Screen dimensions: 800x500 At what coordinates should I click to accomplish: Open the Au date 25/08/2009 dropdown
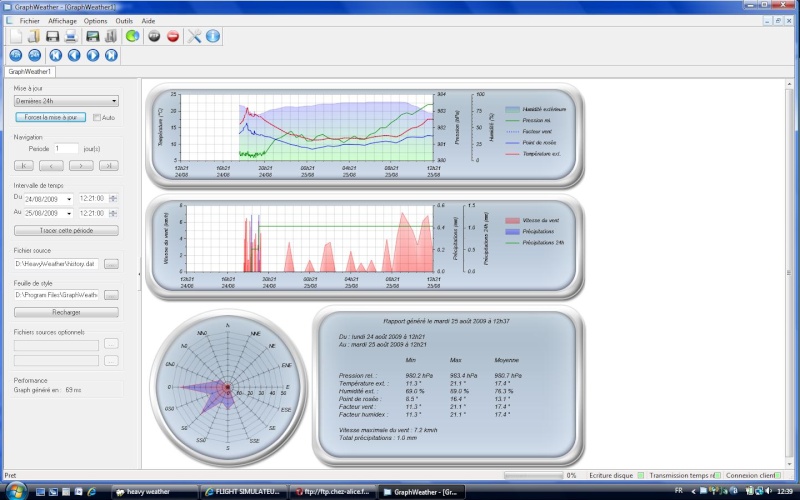tap(69, 213)
